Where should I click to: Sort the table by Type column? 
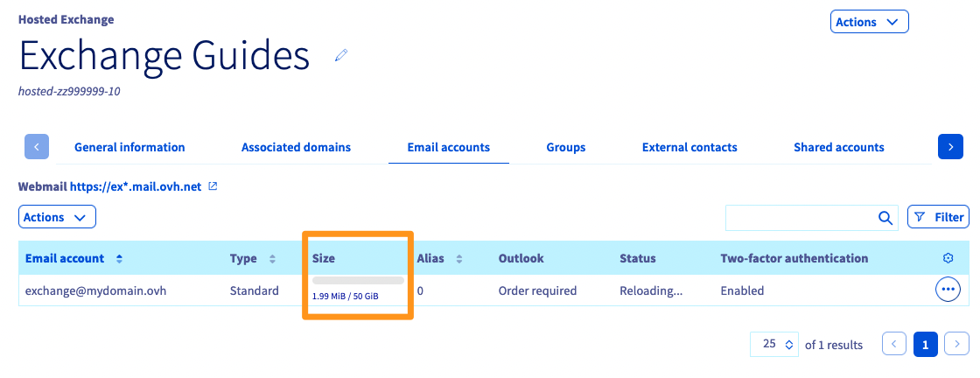coord(272,259)
